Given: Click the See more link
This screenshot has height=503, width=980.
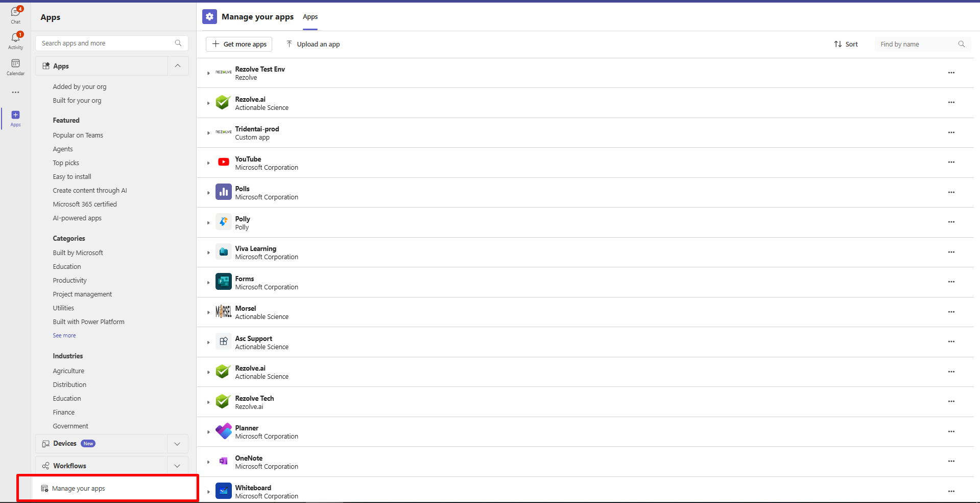Looking at the screenshot, I should [64, 336].
